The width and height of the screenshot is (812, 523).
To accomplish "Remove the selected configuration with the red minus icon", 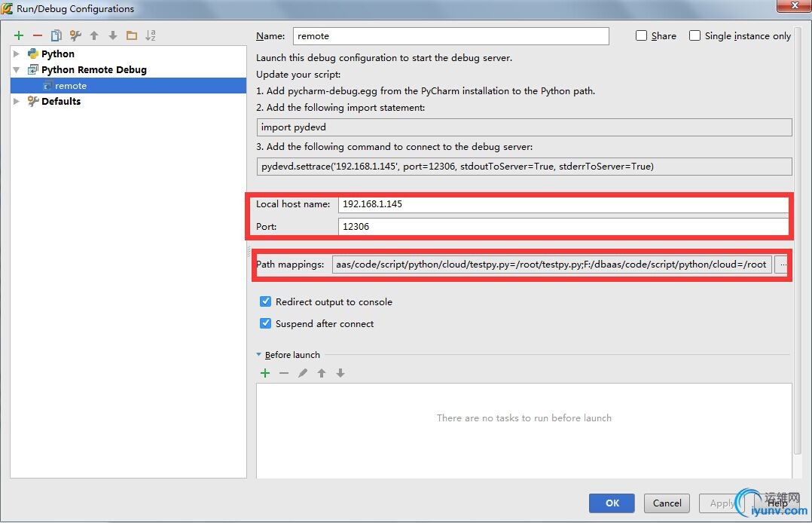I will (x=38, y=35).
